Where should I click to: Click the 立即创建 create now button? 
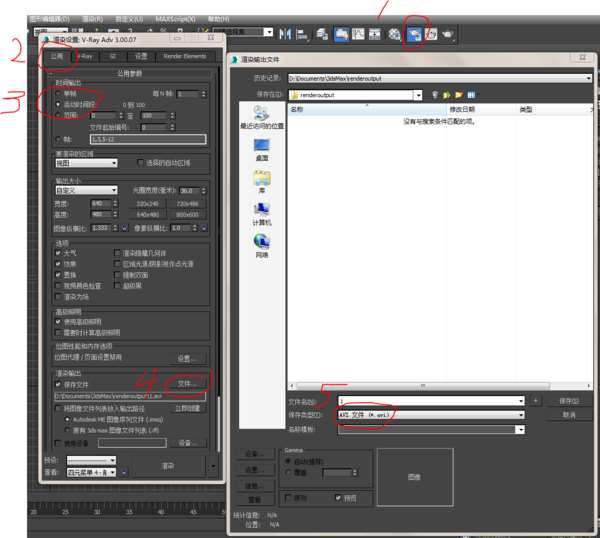tap(188, 409)
